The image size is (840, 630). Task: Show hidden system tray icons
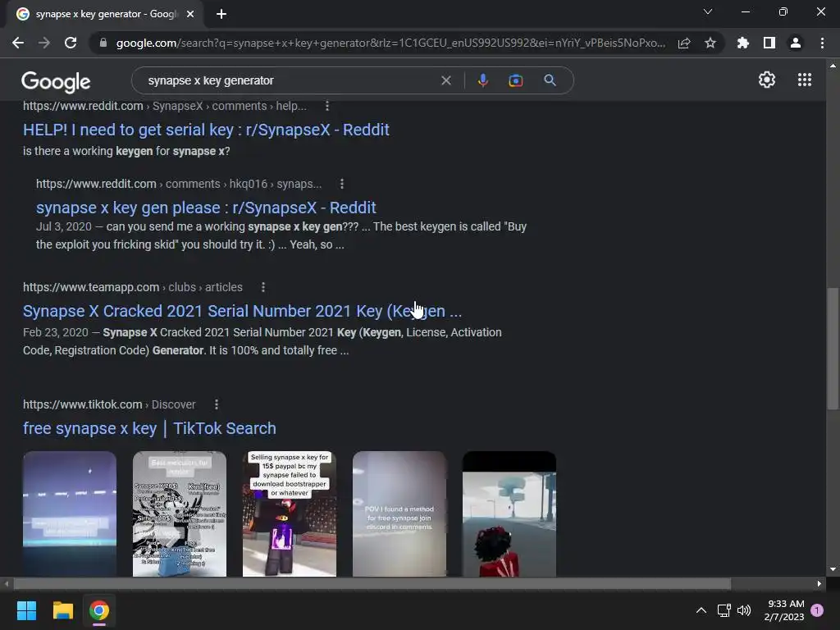point(701,610)
